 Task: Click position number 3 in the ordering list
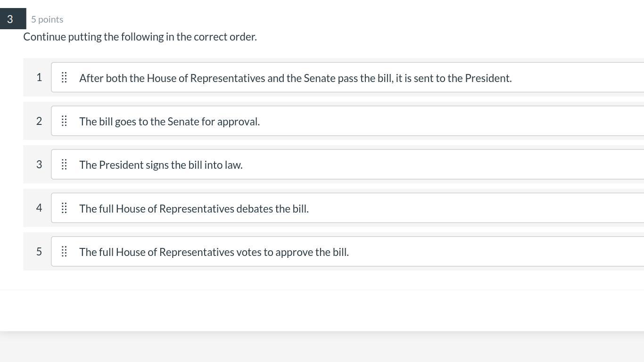pos(39,165)
